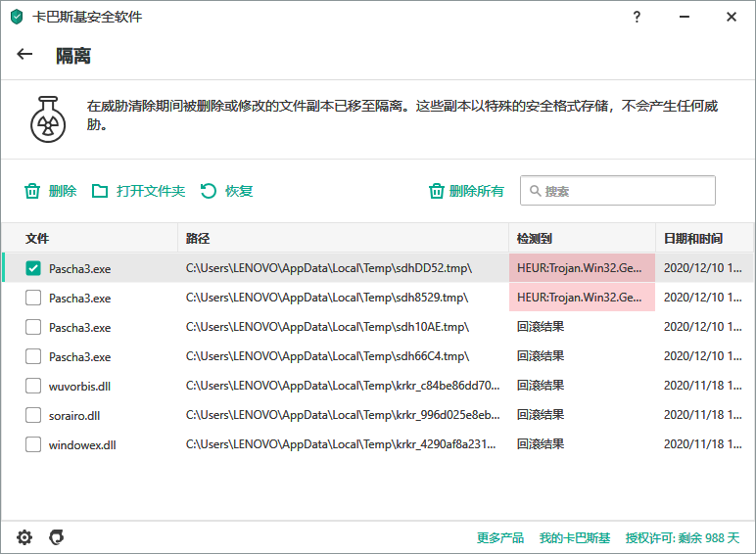This screenshot has width=756, height=554.
Task: Click 回滚结果 in the windowex.dll row
Action: (x=541, y=444)
